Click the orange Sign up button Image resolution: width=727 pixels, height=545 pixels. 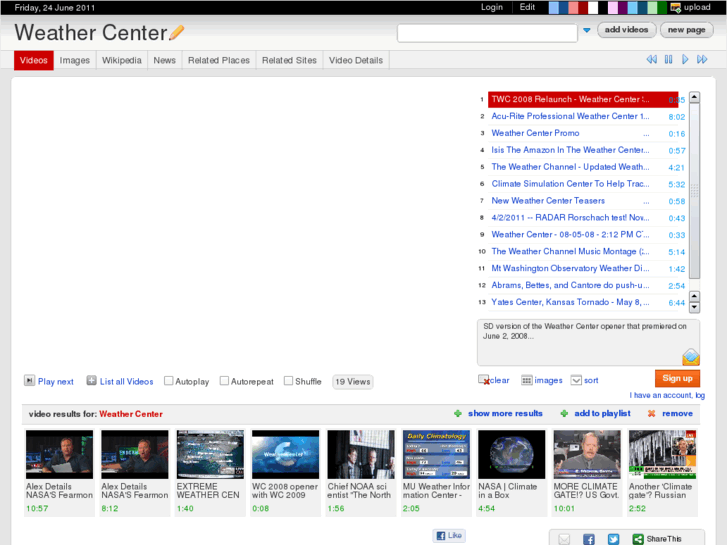(677, 378)
